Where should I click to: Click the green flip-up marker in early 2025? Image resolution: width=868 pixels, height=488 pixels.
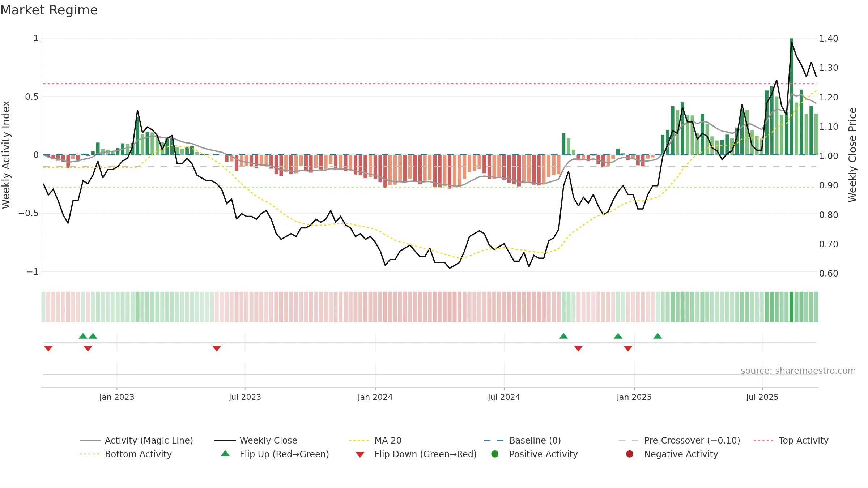658,336
